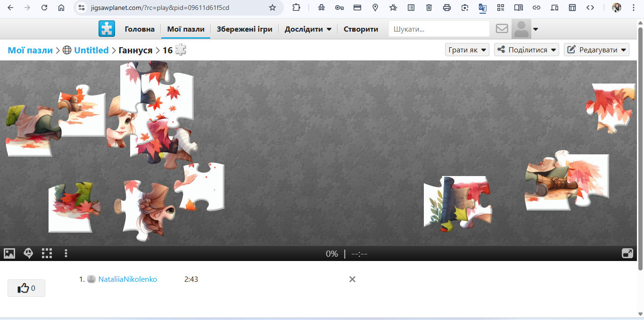Toggle ghost image overlay

point(28,253)
